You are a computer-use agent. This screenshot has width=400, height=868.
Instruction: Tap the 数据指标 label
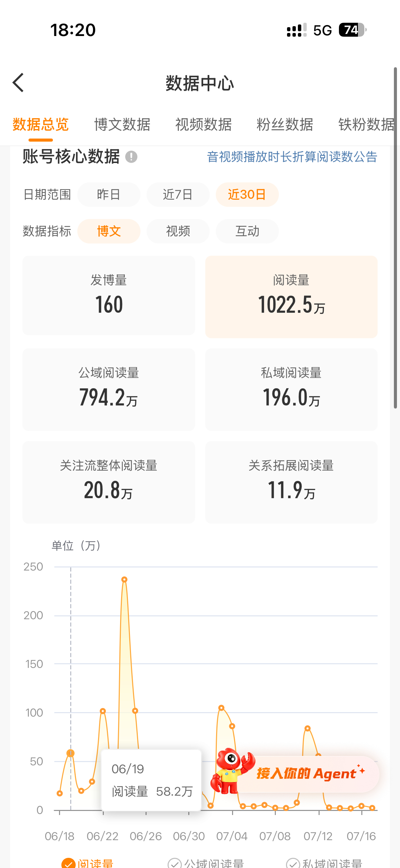[x=47, y=231]
